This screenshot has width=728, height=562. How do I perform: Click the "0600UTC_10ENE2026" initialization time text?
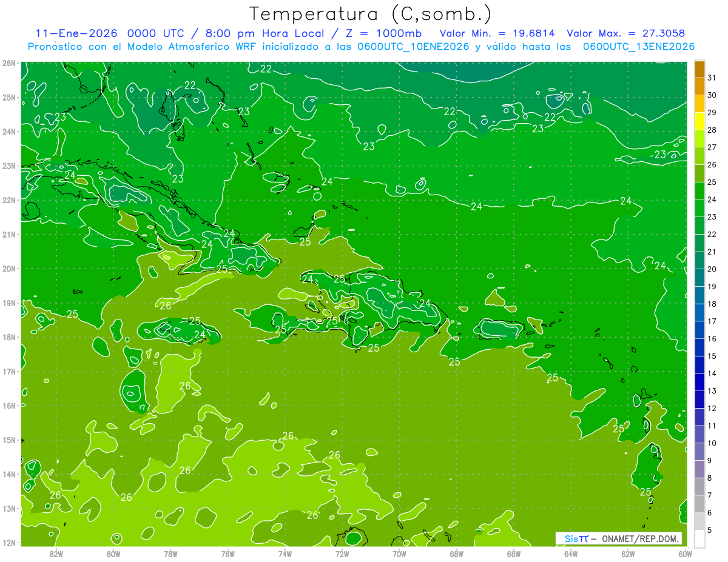pos(412,47)
